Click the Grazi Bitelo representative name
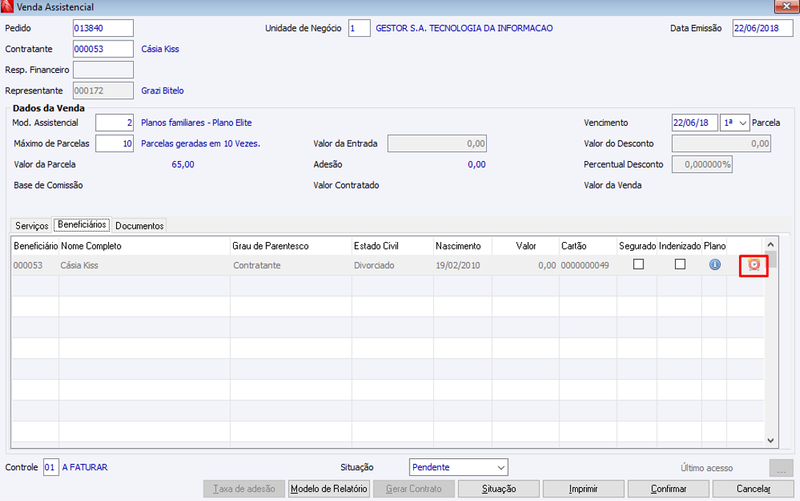 (x=162, y=91)
